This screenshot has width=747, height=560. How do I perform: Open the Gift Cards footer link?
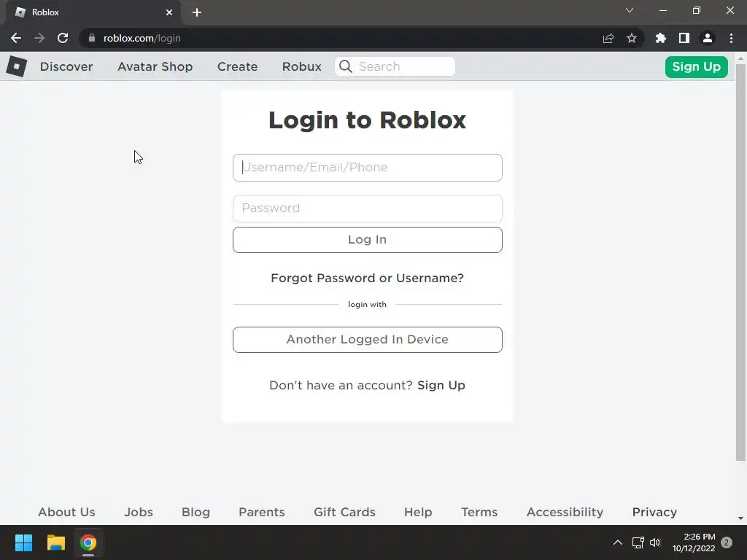tap(344, 512)
